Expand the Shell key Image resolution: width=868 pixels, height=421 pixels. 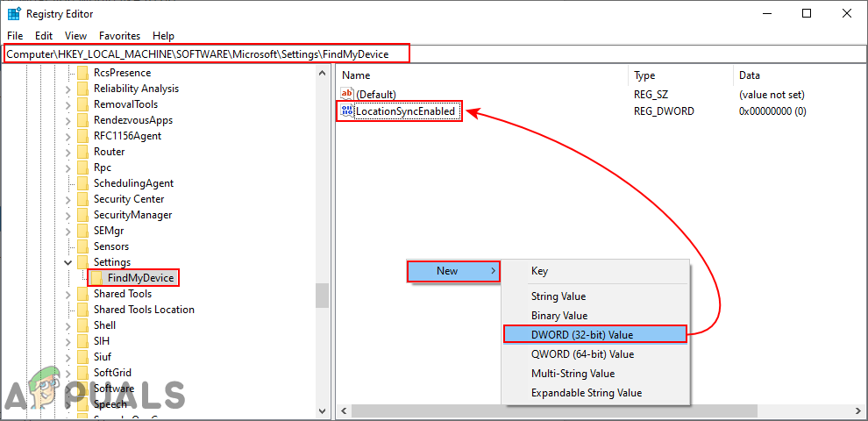coord(68,325)
